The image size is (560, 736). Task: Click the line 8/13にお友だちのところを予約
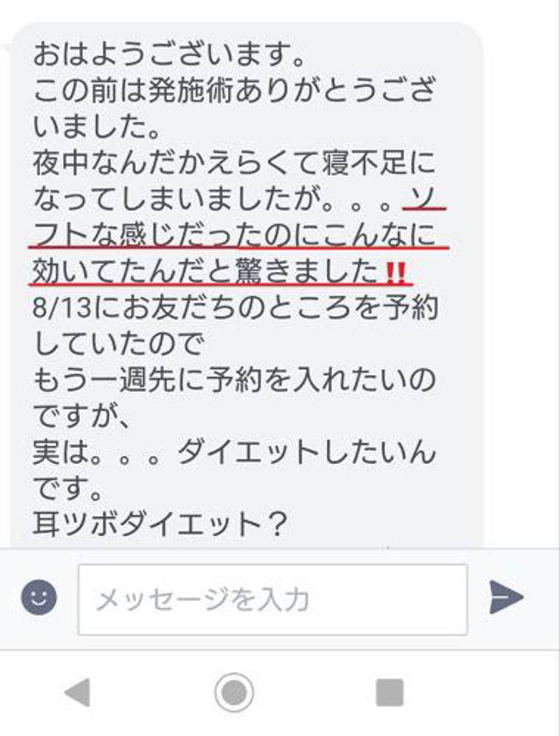tap(235, 309)
